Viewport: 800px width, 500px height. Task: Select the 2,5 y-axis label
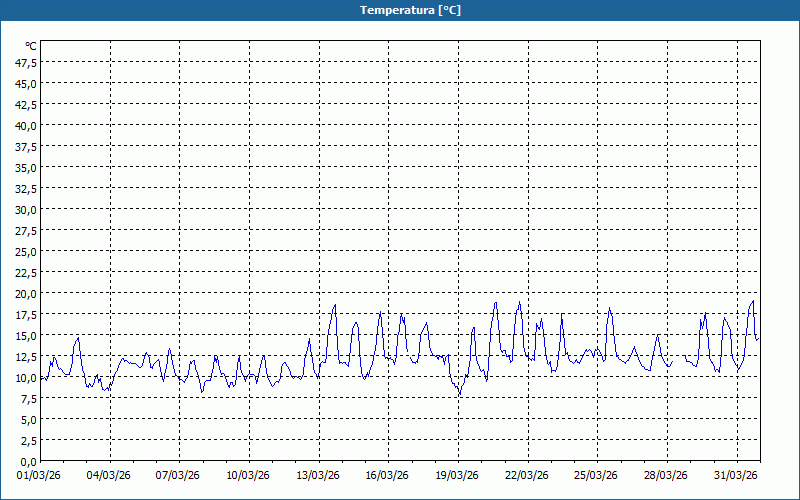pyautogui.click(x=29, y=441)
